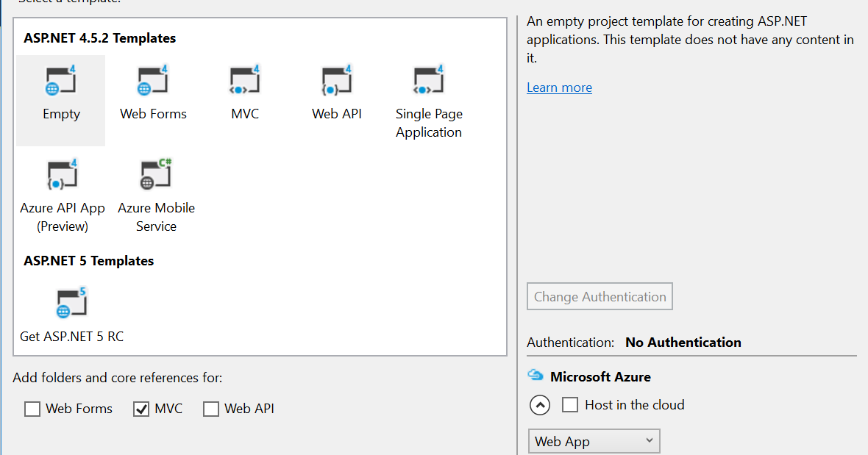Click the Web App dropdown arrow
Image resolution: width=868 pixels, height=455 pixels.
coord(650,440)
